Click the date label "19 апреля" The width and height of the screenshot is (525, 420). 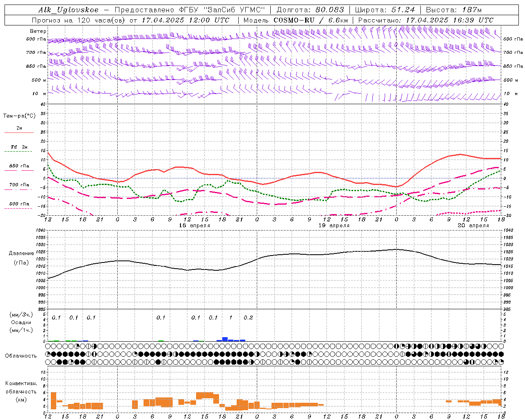(x=334, y=226)
